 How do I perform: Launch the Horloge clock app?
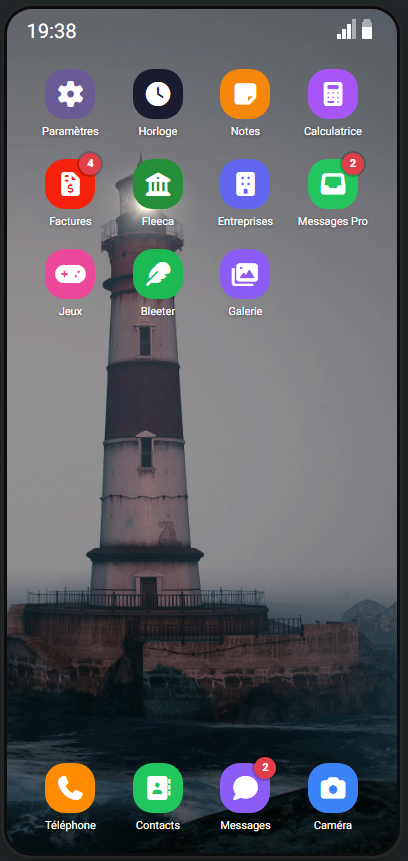pyautogui.click(x=158, y=94)
